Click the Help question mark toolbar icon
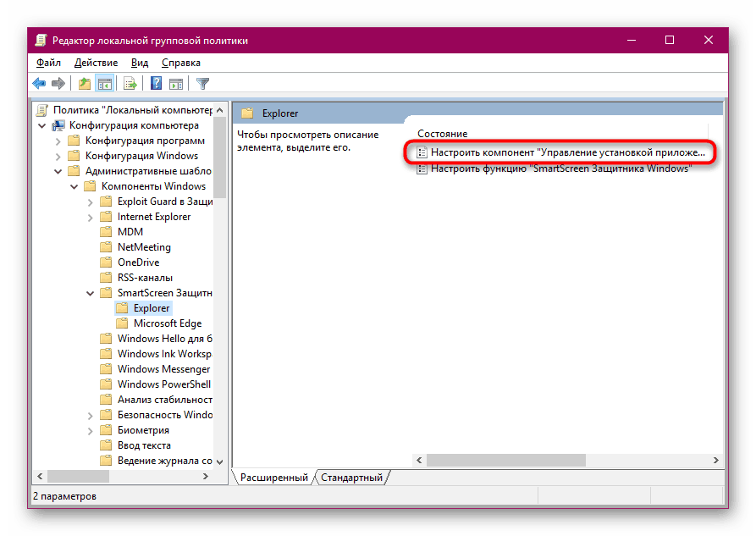The height and width of the screenshot is (536, 756). click(157, 84)
